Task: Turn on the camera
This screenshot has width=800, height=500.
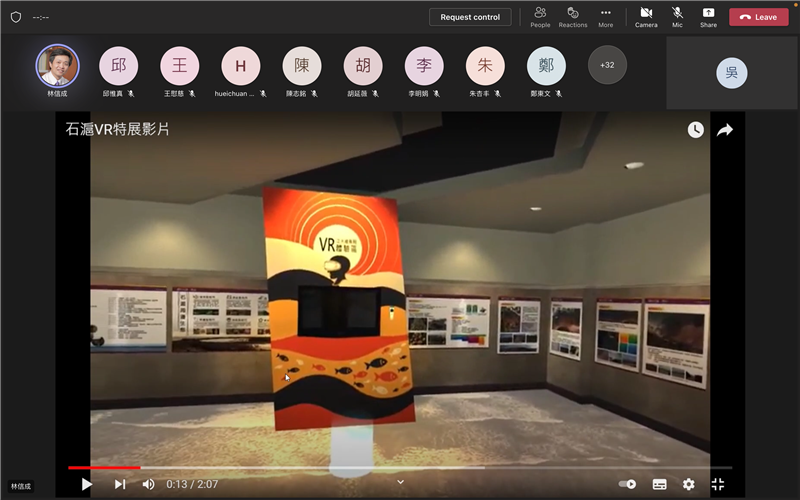Action: [646, 17]
